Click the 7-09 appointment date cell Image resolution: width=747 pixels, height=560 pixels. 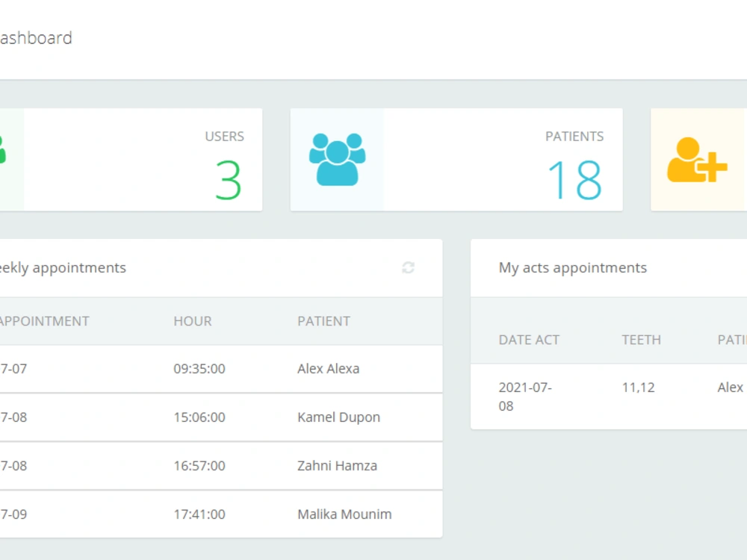click(x=13, y=514)
